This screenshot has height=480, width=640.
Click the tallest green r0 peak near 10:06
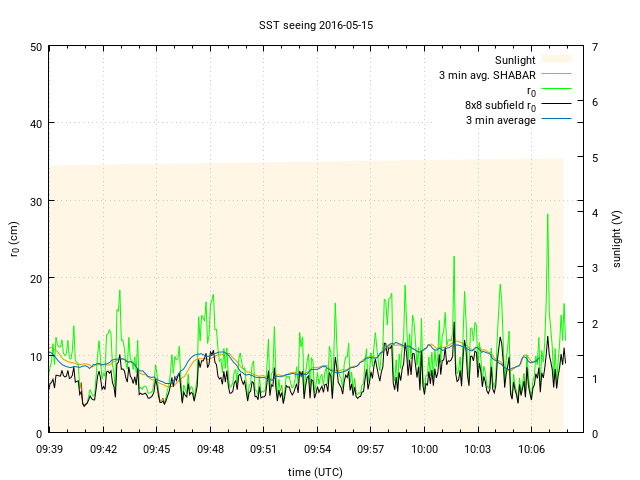click(x=547, y=215)
